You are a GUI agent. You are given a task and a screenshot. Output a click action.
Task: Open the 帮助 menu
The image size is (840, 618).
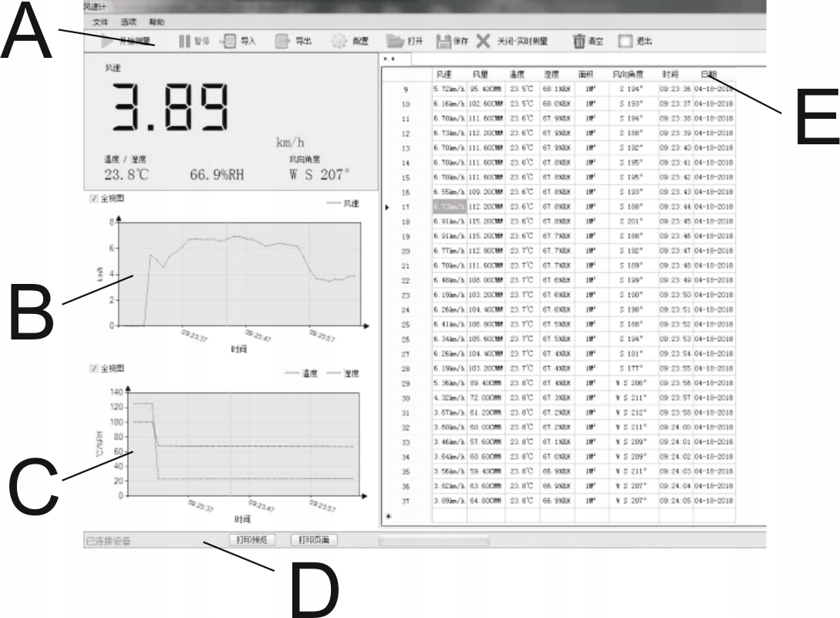pos(157,22)
